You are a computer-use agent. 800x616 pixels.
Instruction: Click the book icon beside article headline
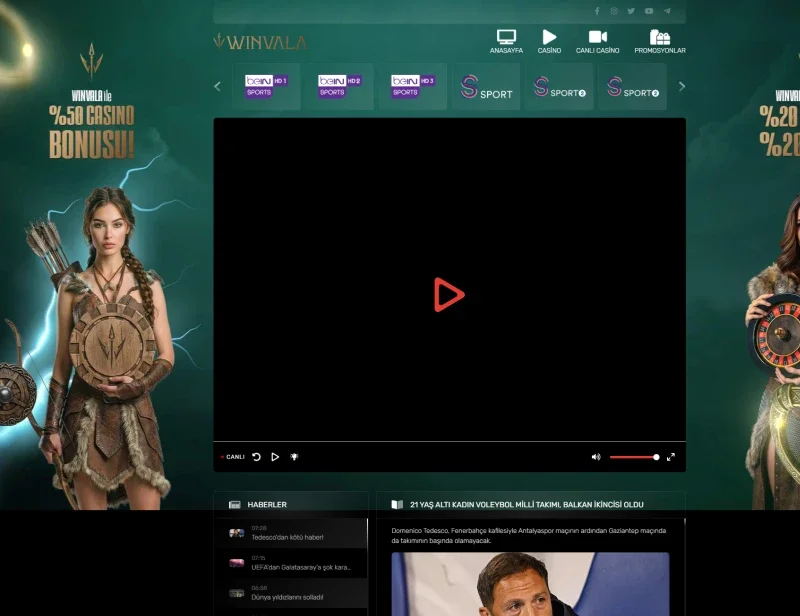397,505
